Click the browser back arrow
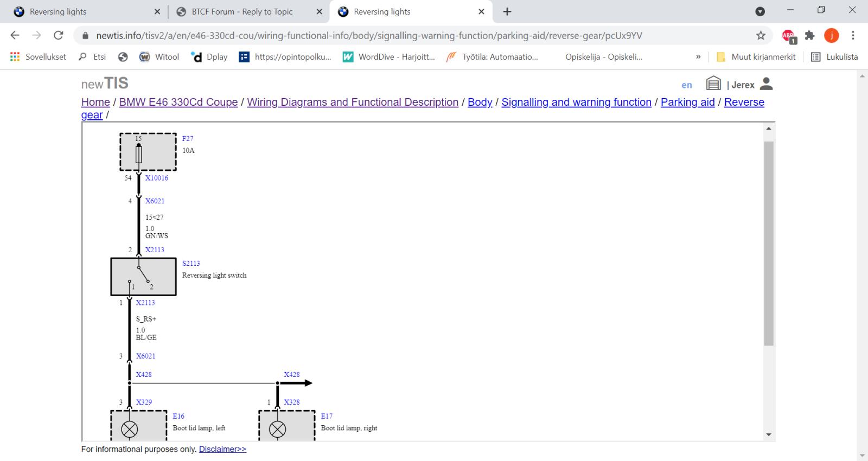This screenshot has width=868, height=461. pos(15,36)
